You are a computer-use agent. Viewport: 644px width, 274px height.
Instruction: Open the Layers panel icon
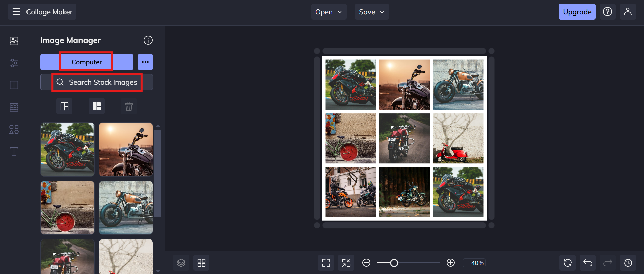[x=181, y=263]
